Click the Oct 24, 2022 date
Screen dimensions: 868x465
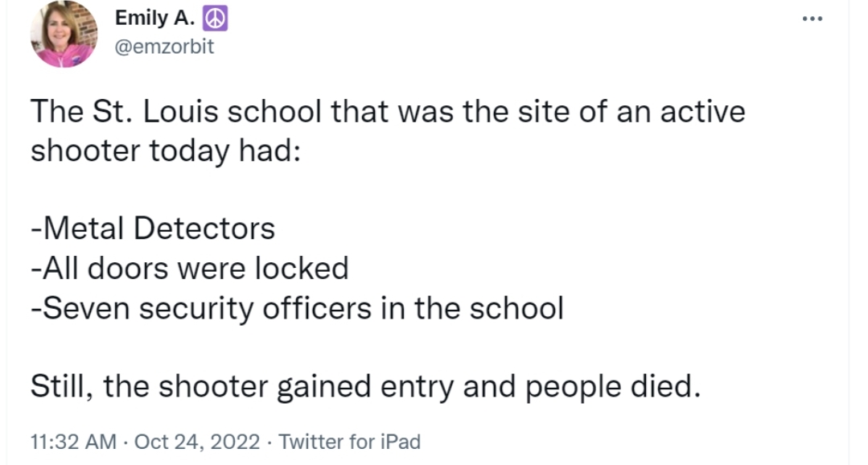(197, 442)
